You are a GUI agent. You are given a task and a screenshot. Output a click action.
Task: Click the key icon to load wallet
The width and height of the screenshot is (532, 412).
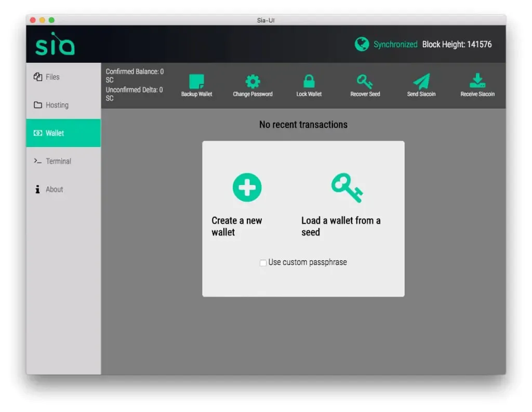[x=347, y=188]
